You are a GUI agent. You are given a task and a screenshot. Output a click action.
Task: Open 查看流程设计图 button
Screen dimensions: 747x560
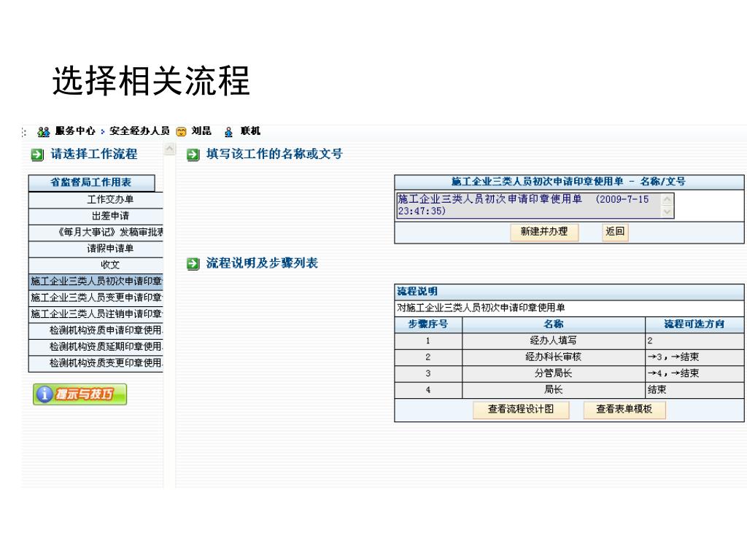521,410
